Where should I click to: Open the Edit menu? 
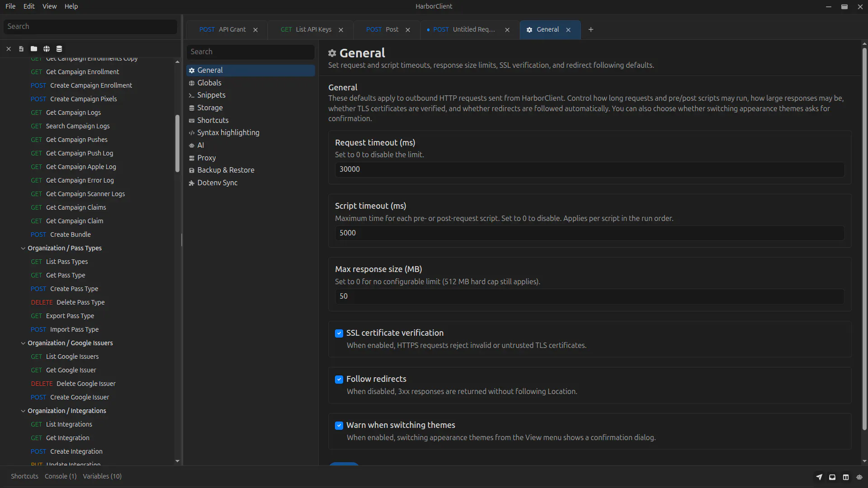[29, 6]
